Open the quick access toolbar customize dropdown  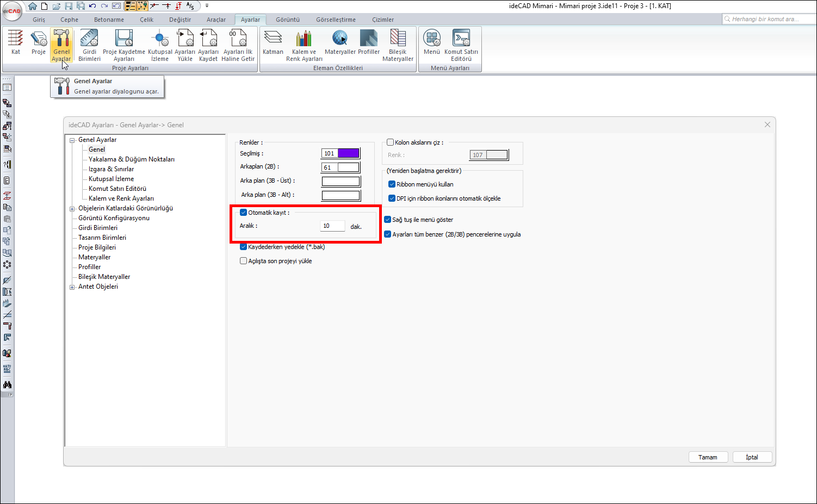[x=207, y=6]
